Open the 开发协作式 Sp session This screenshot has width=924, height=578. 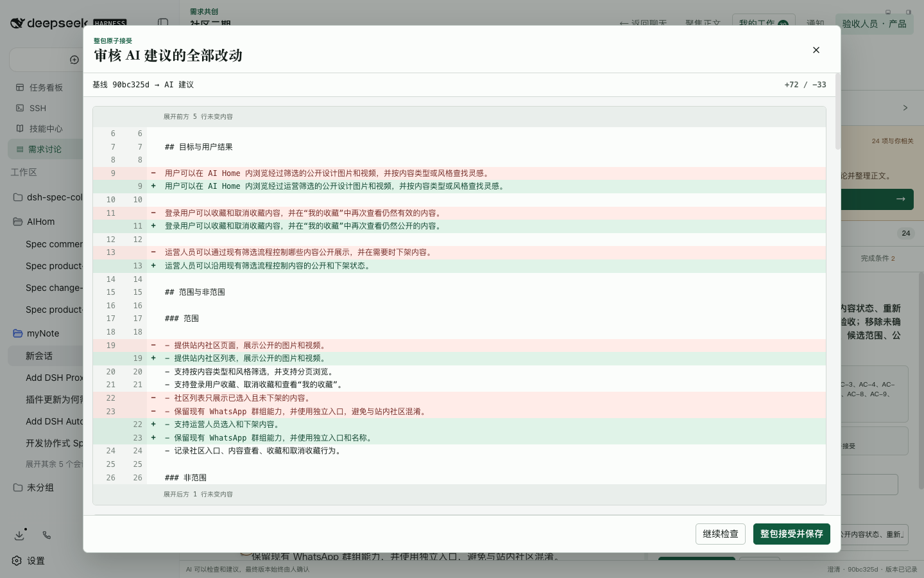(54, 443)
